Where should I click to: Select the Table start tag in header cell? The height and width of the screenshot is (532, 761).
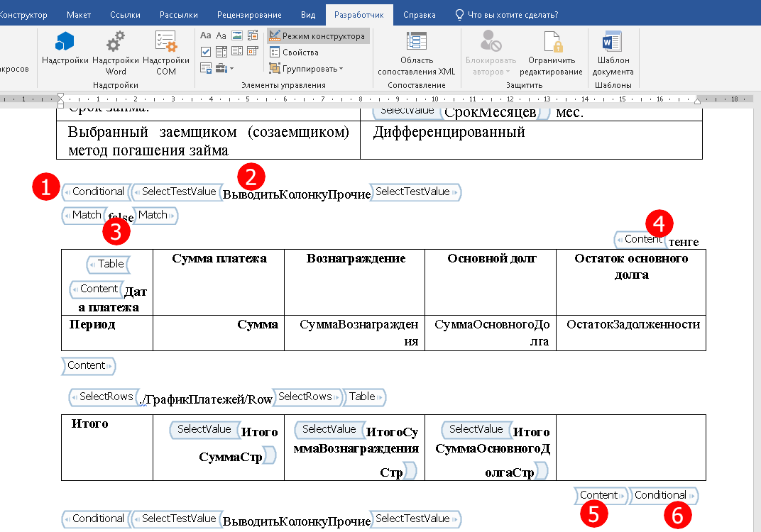click(109, 264)
